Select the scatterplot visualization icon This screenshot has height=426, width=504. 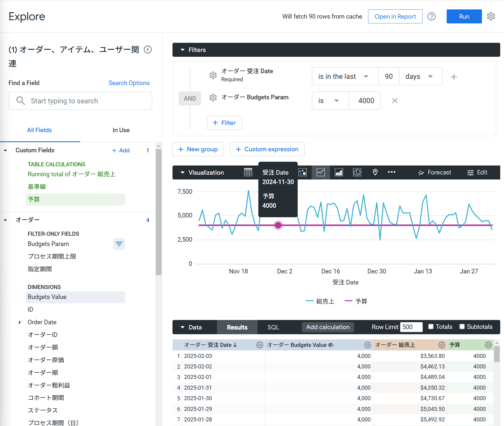click(303, 172)
